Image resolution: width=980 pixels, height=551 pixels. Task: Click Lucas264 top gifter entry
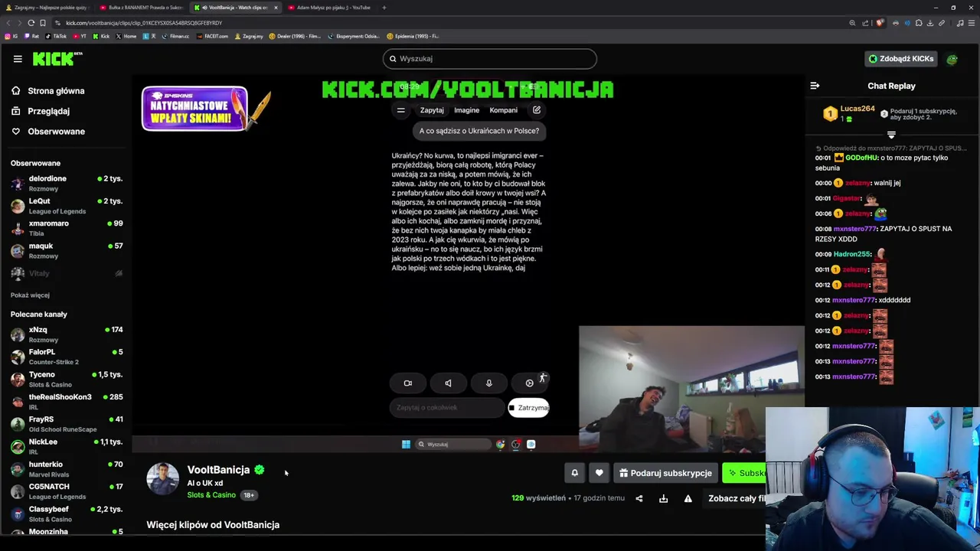(x=848, y=113)
